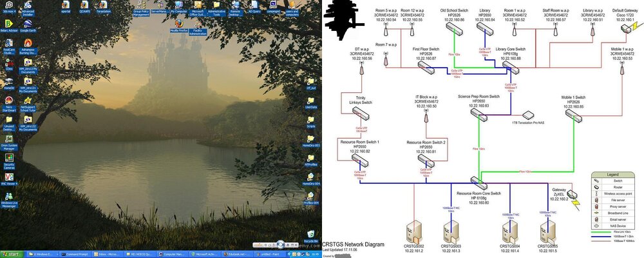This screenshot has width=644, height=258.
Task: Click the Resource Room Core Switch icon
Action: (x=479, y=183)
